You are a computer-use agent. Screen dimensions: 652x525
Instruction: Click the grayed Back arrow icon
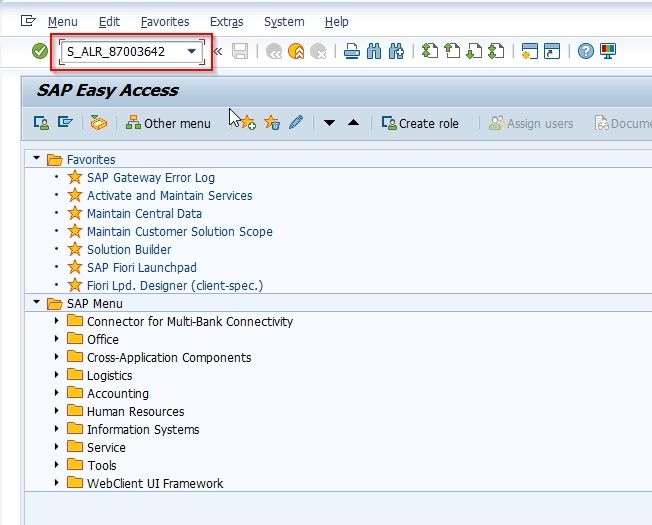274,52
